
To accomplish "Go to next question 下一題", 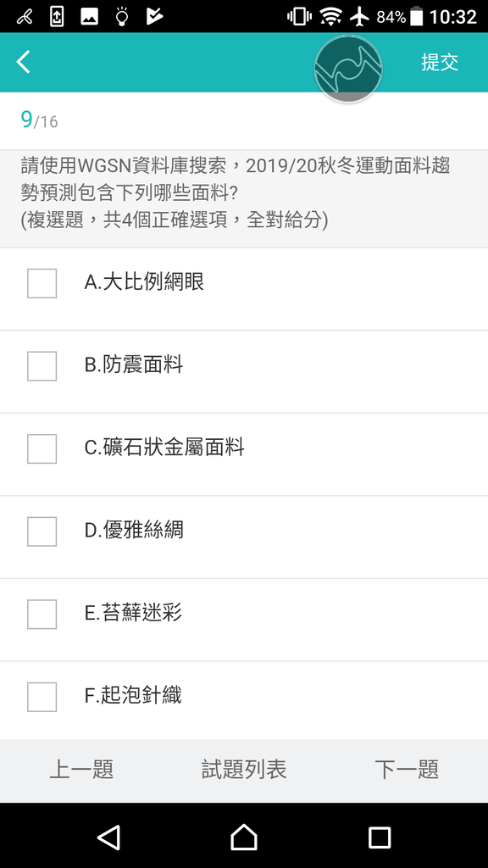I will (407, 769).
